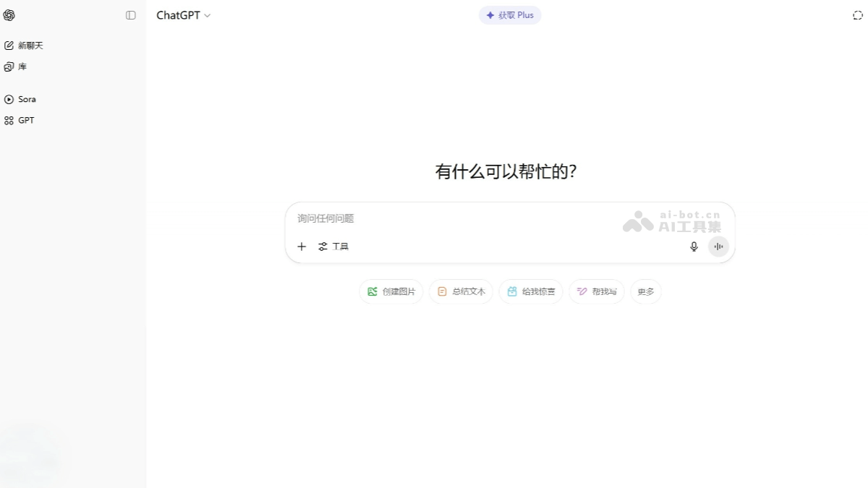The height and width of the screenshot is (488, 868).
Task: Click the microphone icon for voice input
Action: coord(694,247)
